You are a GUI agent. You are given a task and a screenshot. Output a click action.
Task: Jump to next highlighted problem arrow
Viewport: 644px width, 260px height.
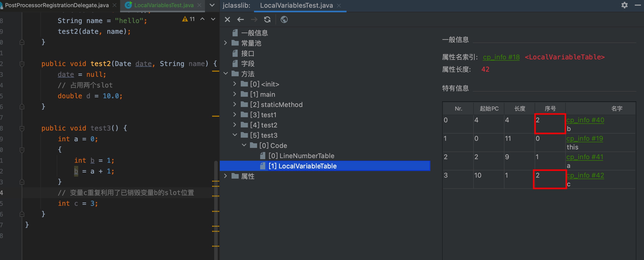click(213, 19)
